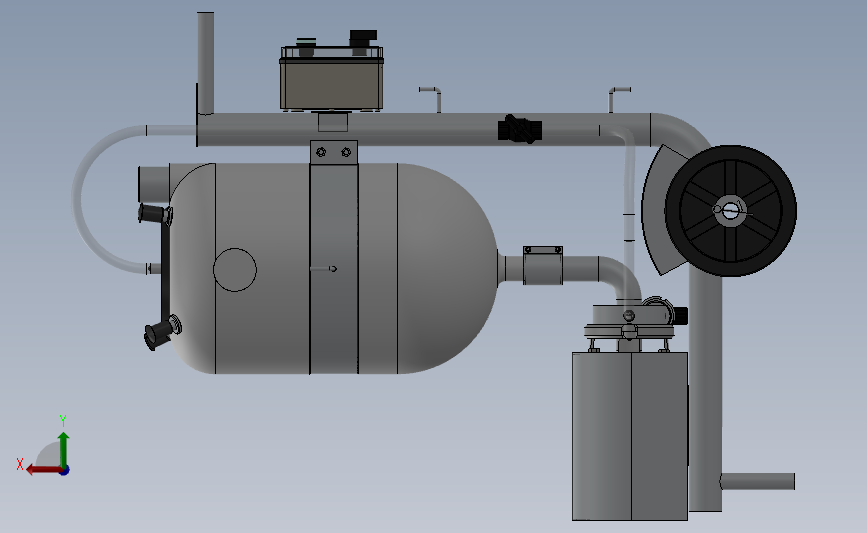Select the black spoked wheel on the right
This screenshot has height=533, width=867.
pyautogui.click(x=730, y=211)
